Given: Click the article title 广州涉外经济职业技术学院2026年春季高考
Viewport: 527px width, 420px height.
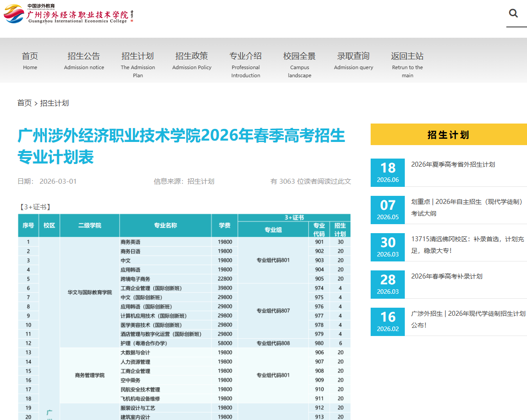Looking at the screenshot, I should pos(182,146).
